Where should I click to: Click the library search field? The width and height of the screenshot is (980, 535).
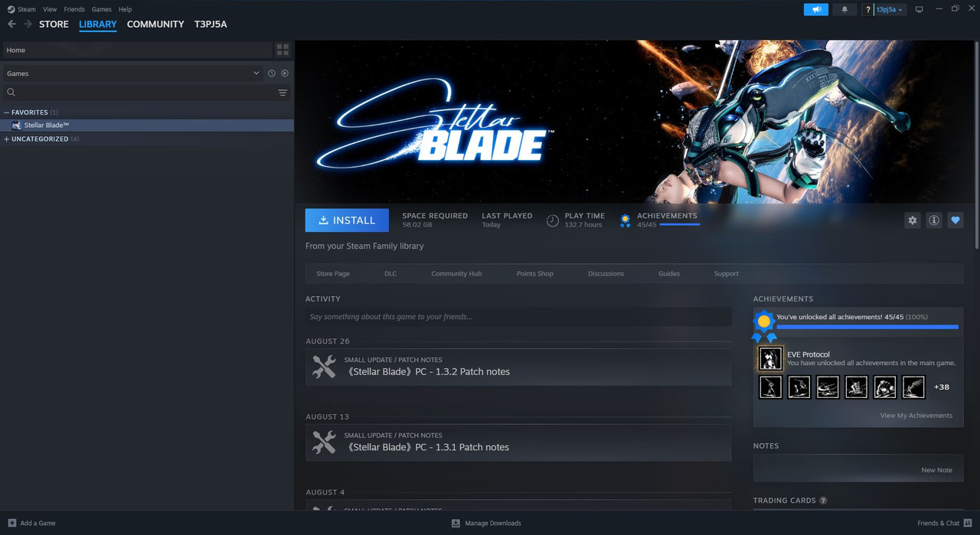138,93
